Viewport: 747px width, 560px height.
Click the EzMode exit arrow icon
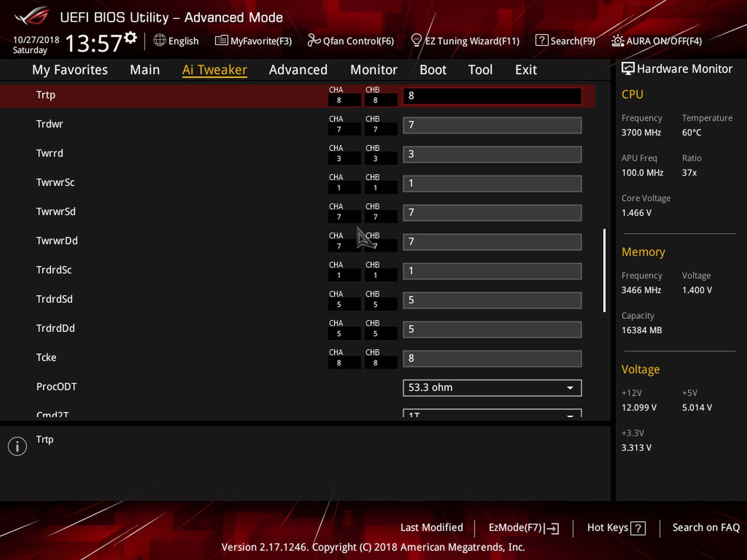coord(553,528)
